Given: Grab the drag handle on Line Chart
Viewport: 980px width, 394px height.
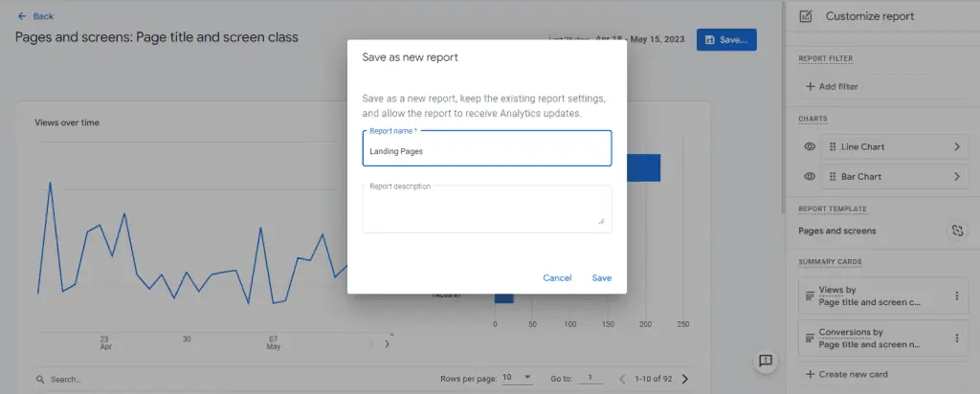Looking at the screenshot, I should (x=833, y=147).
